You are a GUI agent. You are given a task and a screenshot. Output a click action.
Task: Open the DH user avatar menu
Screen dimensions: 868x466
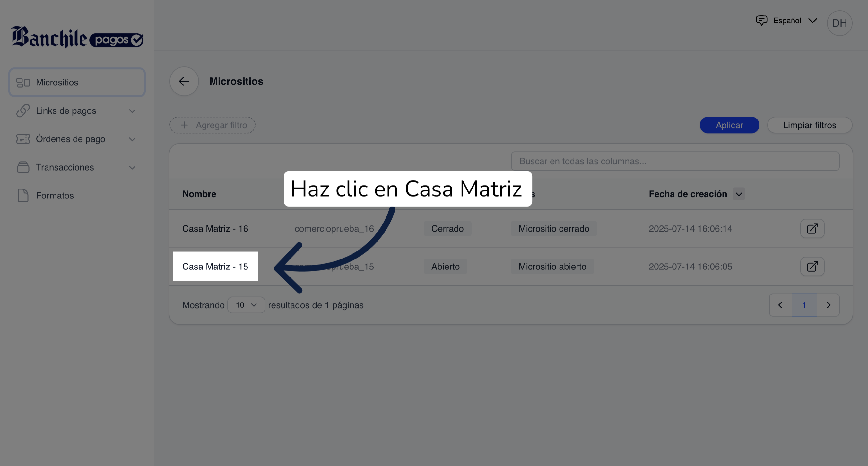(x=839, y=23)
